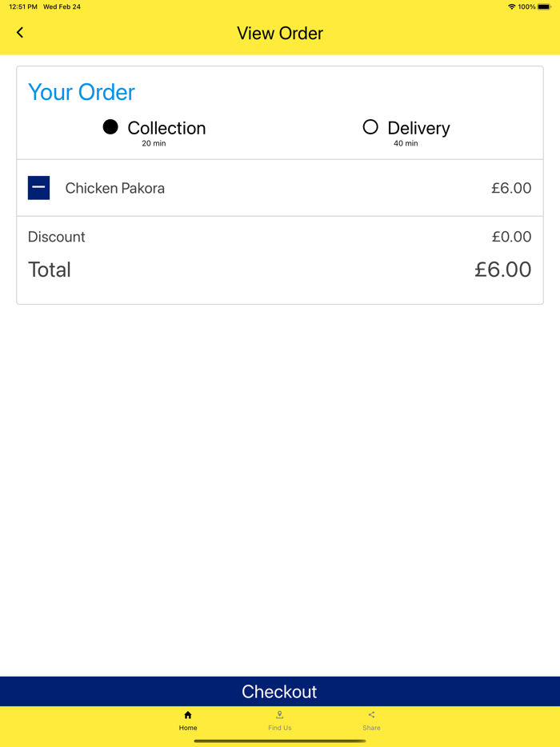
Task: Tap the View Order page title
Action: pyautogui.click(x=280, y=34)
